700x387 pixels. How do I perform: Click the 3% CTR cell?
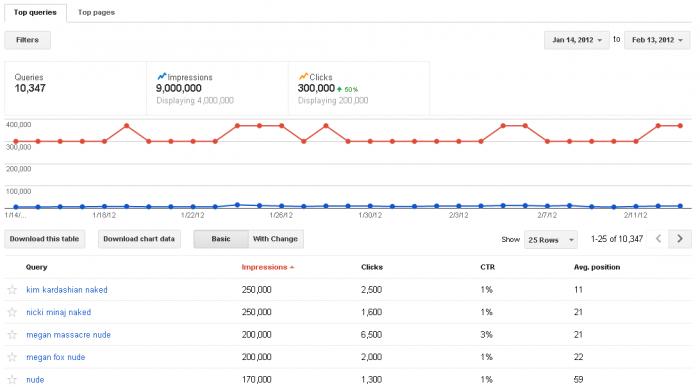coord(487,335)
